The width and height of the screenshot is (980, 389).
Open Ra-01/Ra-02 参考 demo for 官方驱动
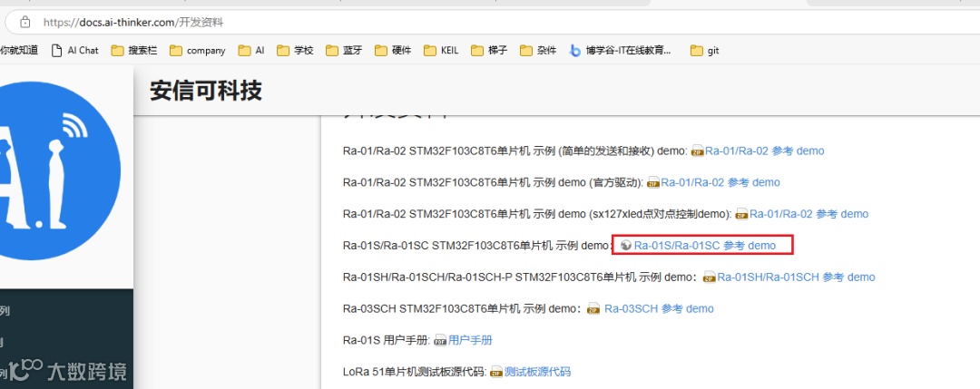pyautogui.click(x=720, y=182)
